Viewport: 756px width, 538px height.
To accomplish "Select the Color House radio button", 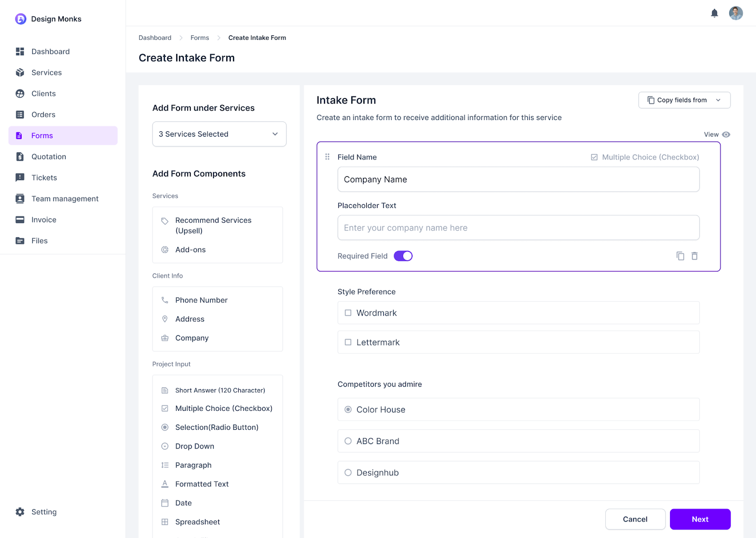I will click(348, 409).
